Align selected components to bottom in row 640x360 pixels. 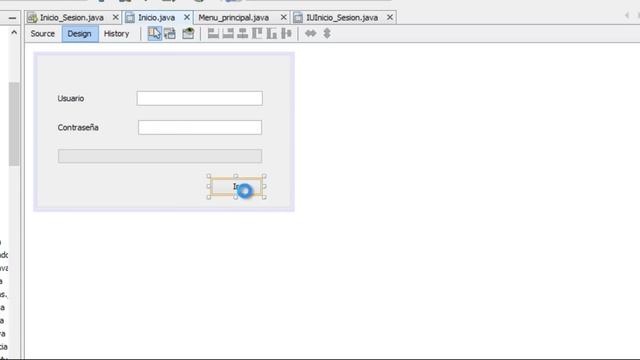(x=272, y=33)
